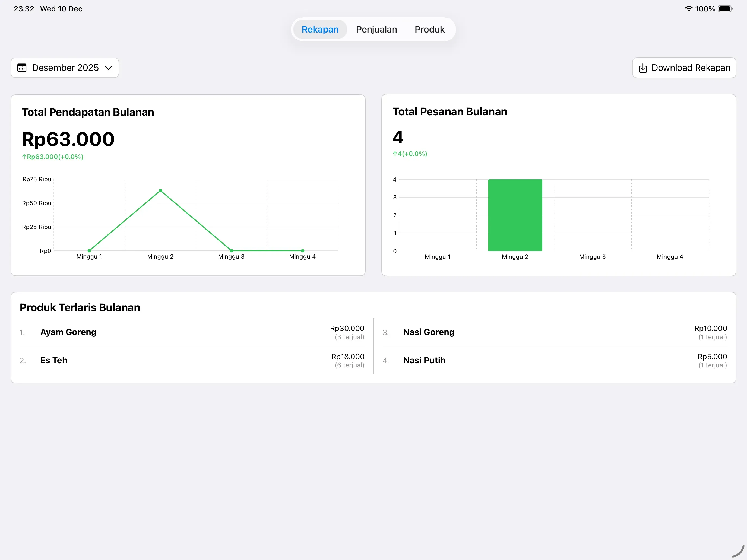Click the download icon in Download Rekapan
The width and height of the screenshot is (747, 560).
[643, 68]
